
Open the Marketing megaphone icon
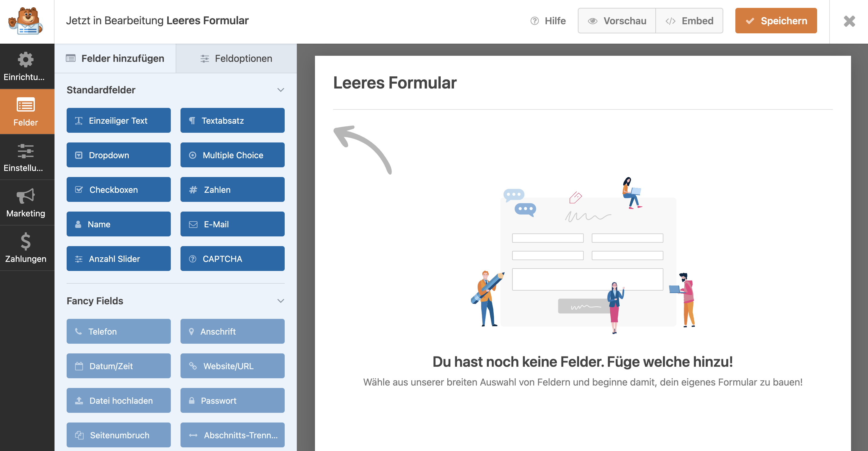click(x=26, y=196)
